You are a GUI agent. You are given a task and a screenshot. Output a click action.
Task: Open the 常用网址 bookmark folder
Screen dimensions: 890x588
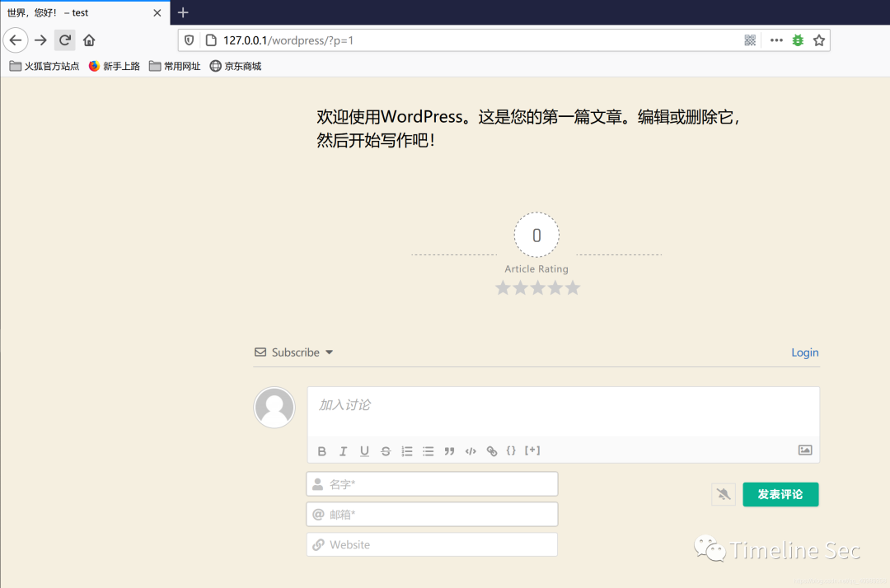[x=174, y=66]
